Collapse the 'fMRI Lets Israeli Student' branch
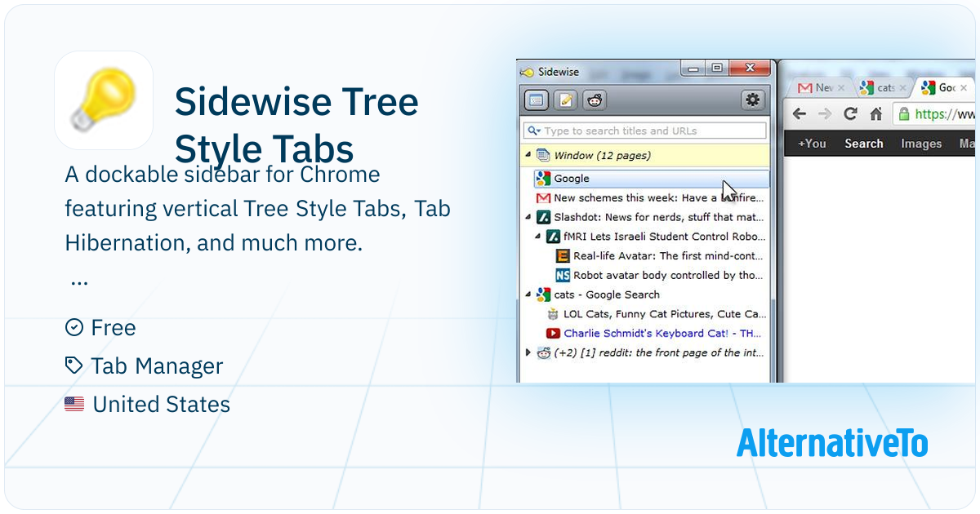This screenshot has height=514, width=980. [x=537, y=237]
